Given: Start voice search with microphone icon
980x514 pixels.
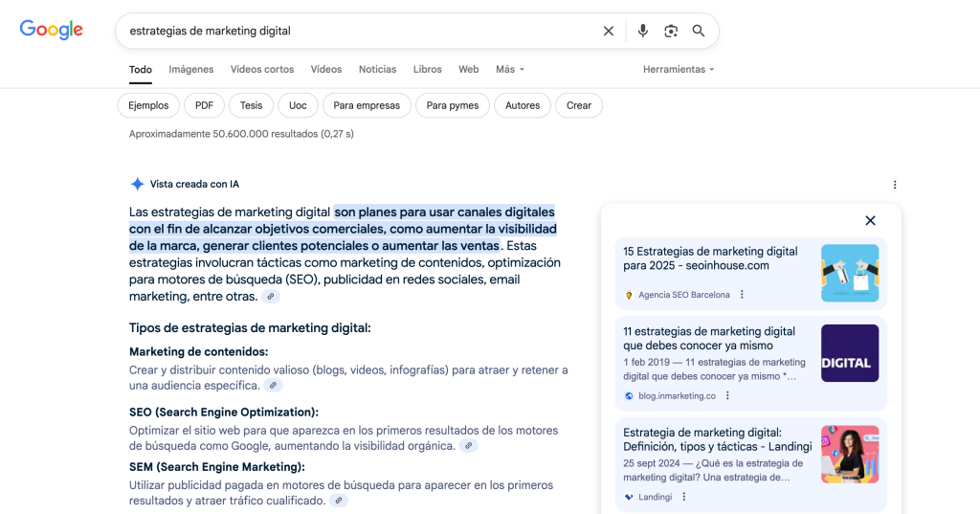Looking at the screenshot, I should click(643, 31).
